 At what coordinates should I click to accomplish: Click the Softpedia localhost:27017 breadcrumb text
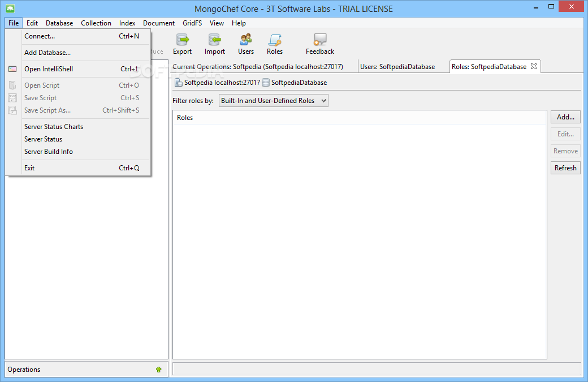click(x=222, y=83)
